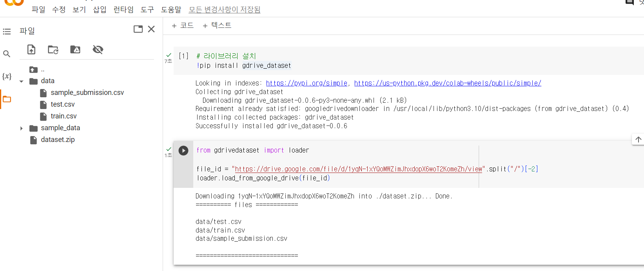Click the 파일 panel title
The image size is (644, 271).
coord(27,31)
